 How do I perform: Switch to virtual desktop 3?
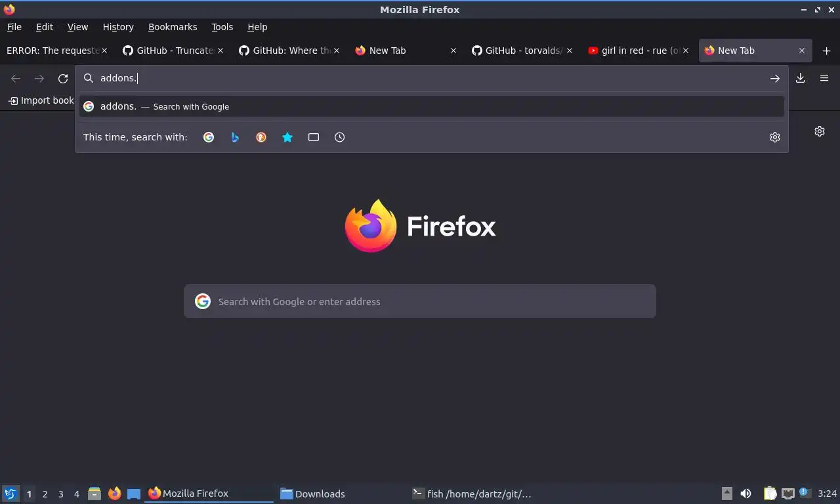(61, 493)
